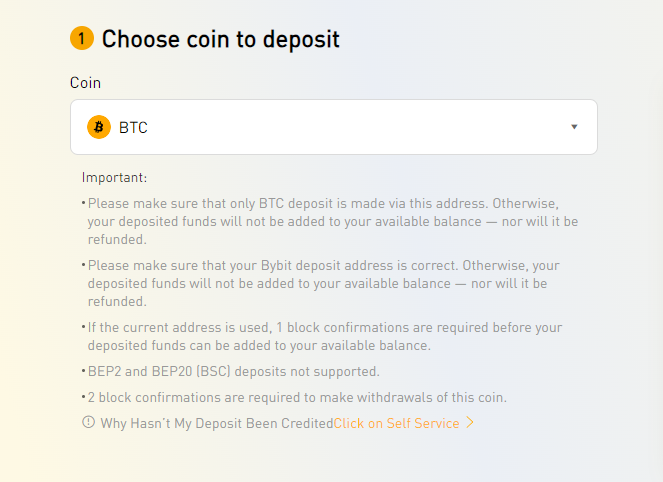Expand the coin list using the arrow
Viewport: 663px width, 482px height.
click(x=574, y=127)
